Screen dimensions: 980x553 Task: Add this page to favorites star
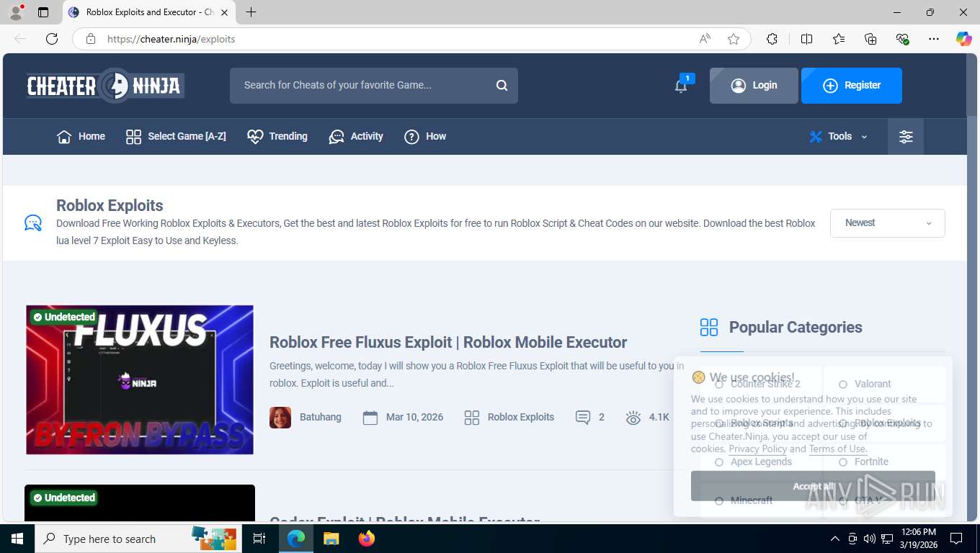coord(734,39)
